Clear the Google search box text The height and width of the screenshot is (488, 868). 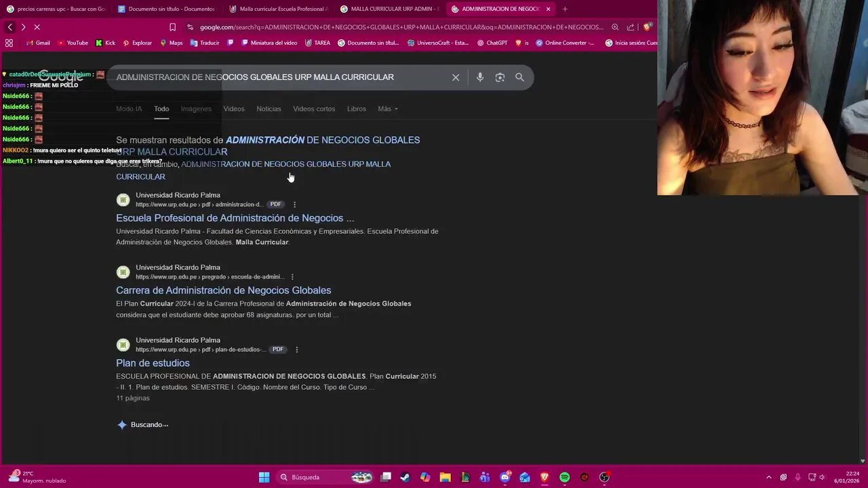click(x=456, y=77)
